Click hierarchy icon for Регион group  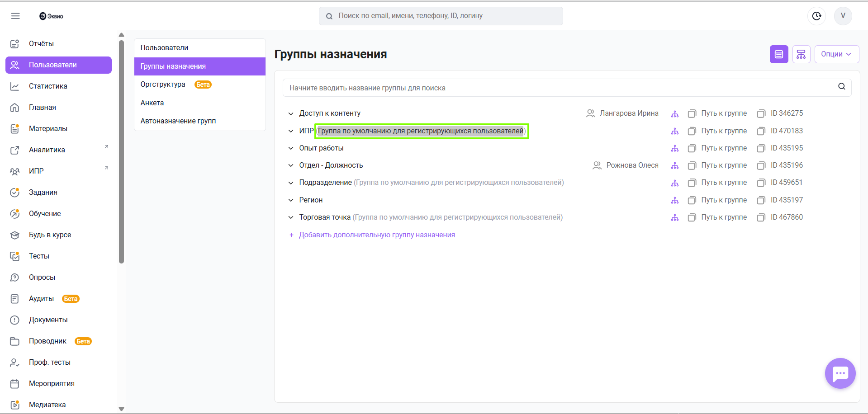click(674, 200)
